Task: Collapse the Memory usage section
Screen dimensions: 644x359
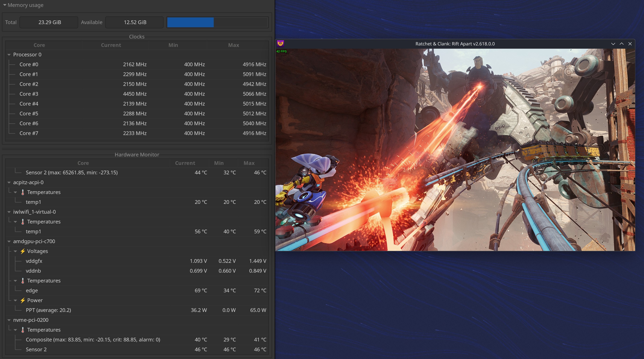Action: (5, 5)
